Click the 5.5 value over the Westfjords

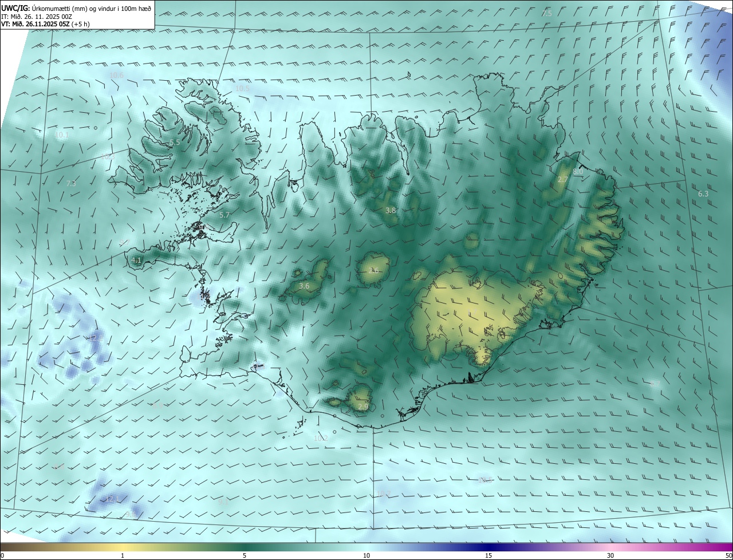(175, 142)
